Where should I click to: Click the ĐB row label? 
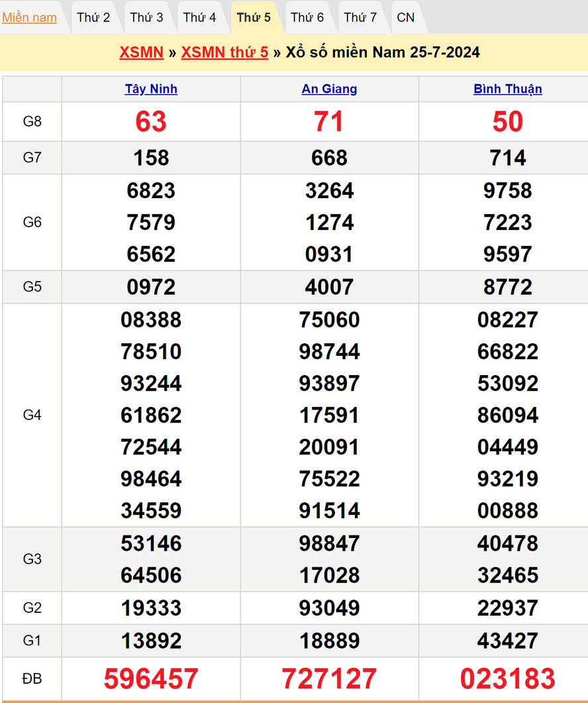tap(32, 678)
